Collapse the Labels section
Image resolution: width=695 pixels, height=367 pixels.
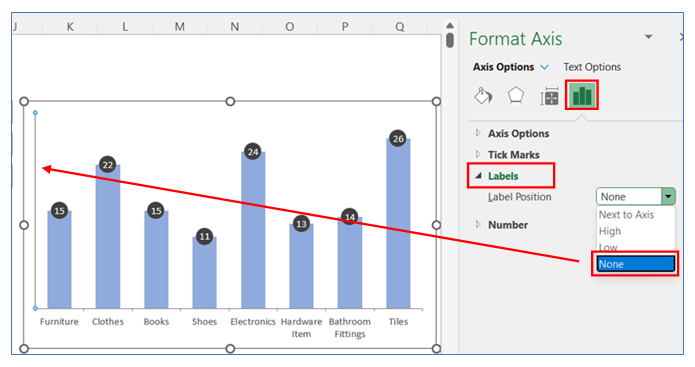tap(497, 176)
